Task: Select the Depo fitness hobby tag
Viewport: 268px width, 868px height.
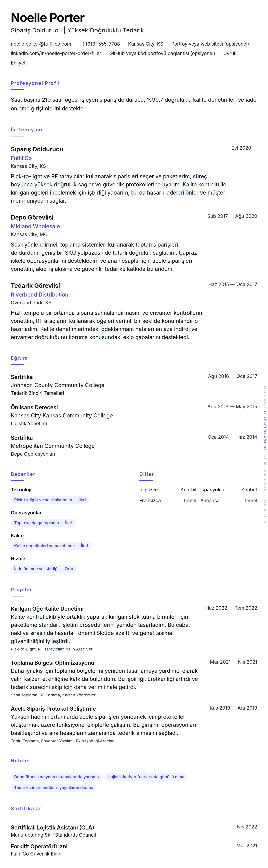Action: click(56, 777)
